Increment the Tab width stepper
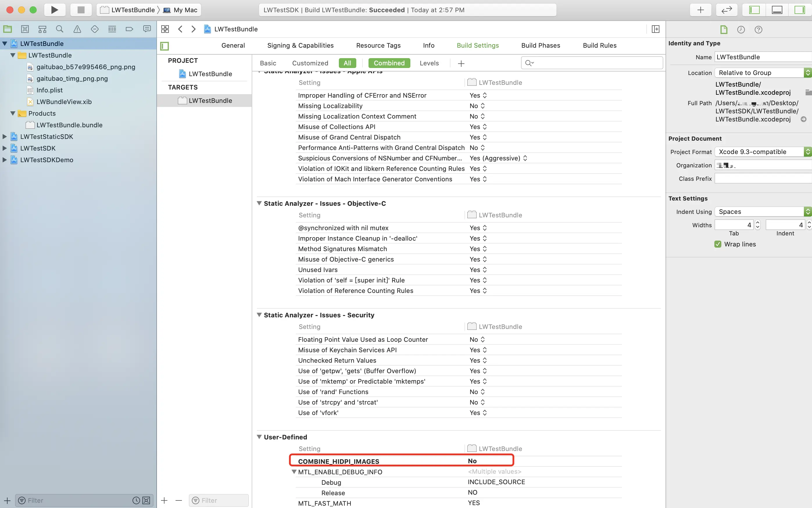Viewport: 812px width, 508px height. (757, 222)
